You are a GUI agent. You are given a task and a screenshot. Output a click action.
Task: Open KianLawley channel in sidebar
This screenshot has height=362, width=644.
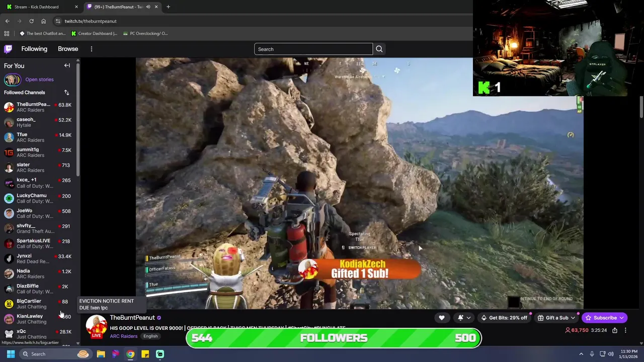coord(38,319)
